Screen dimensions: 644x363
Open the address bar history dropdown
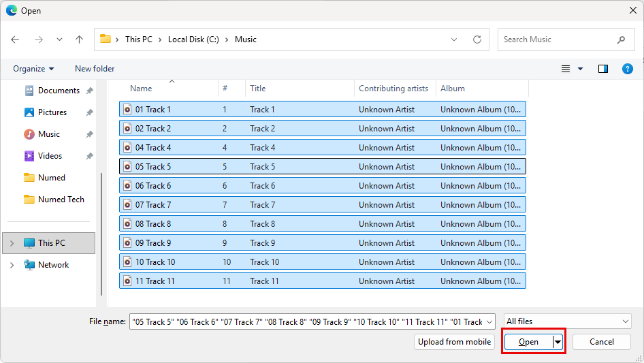(454, 40)
